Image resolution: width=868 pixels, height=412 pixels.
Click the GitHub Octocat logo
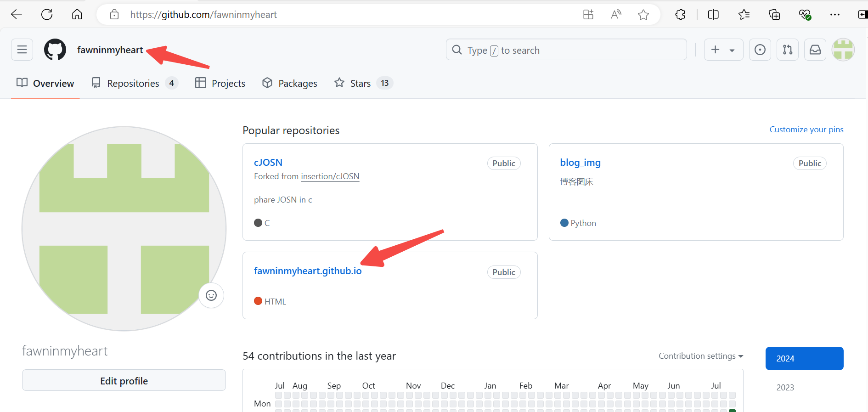(55, 50)
